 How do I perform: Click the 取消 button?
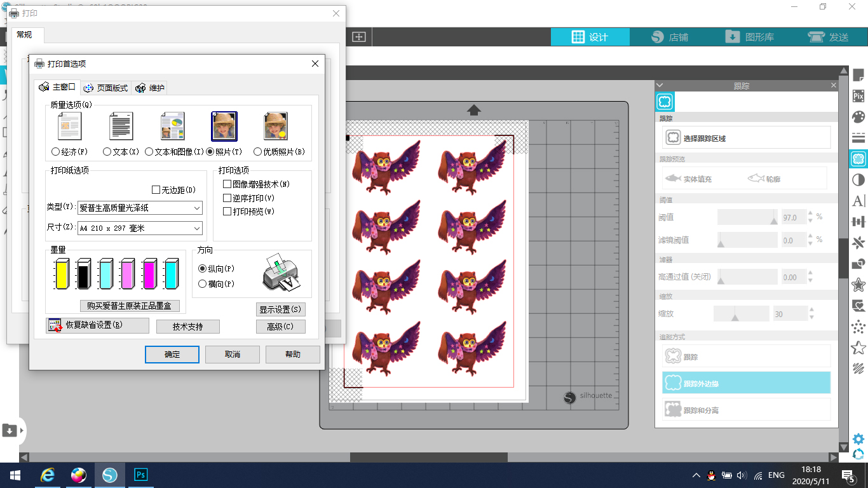point(233,354)
